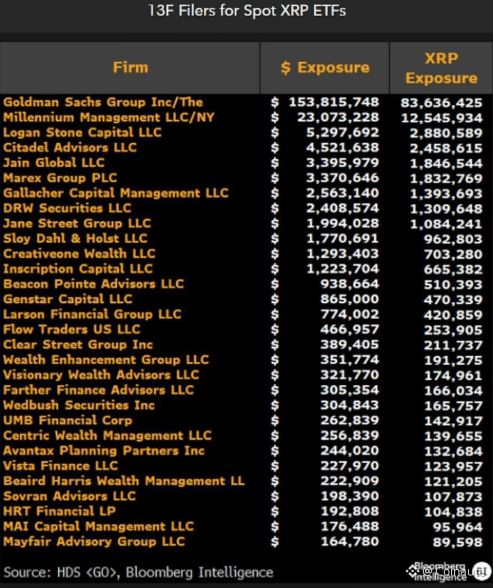Click XRP exposure value 89,598
The height and width of the screenshot is (588, 493).
[457, 542]
